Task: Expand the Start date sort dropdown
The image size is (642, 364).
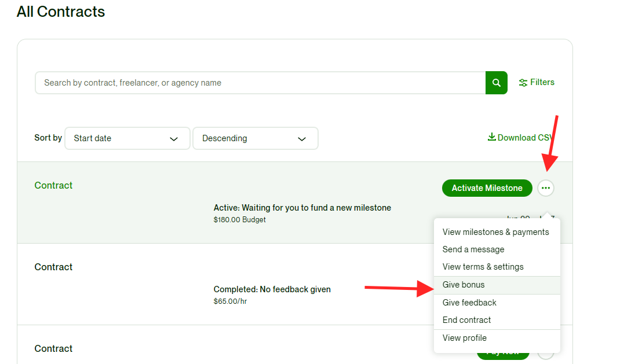Action: pos(127,138)
